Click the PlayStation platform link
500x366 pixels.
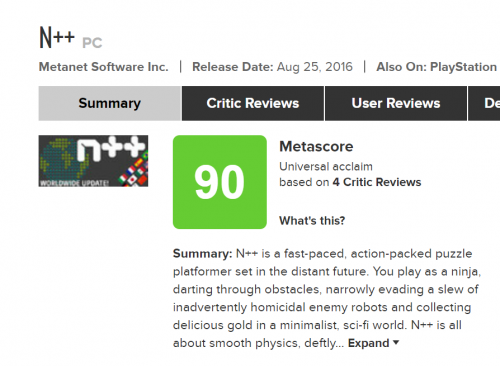tap(463, 67)
